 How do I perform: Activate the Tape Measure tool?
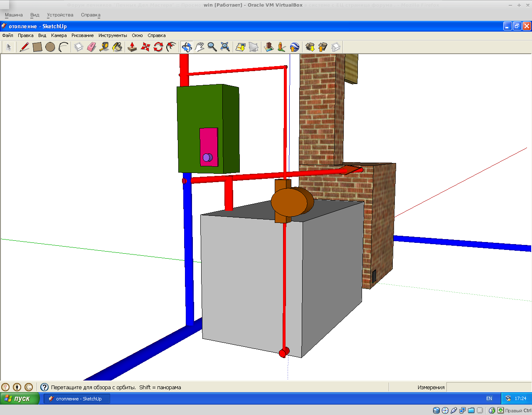pyautogui.click(x=104, y=47)
